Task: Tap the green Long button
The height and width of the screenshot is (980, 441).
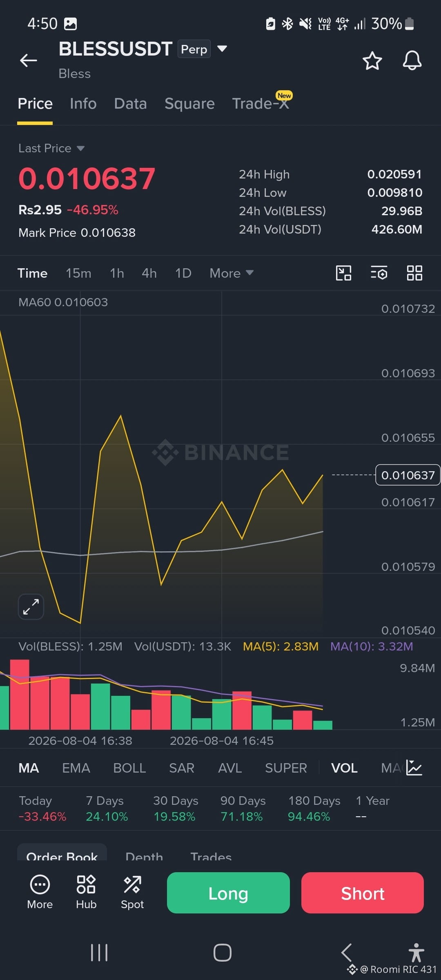Action: coord(228,893)
